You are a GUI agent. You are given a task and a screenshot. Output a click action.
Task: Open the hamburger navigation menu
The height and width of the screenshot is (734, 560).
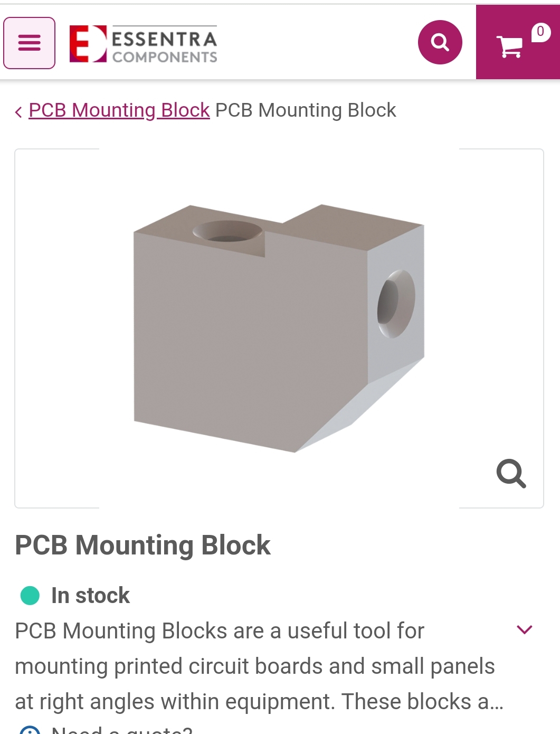(x=29, y=43)
